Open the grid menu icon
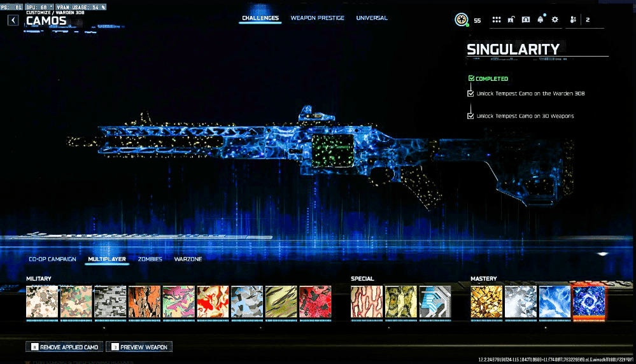 [497, 20]
